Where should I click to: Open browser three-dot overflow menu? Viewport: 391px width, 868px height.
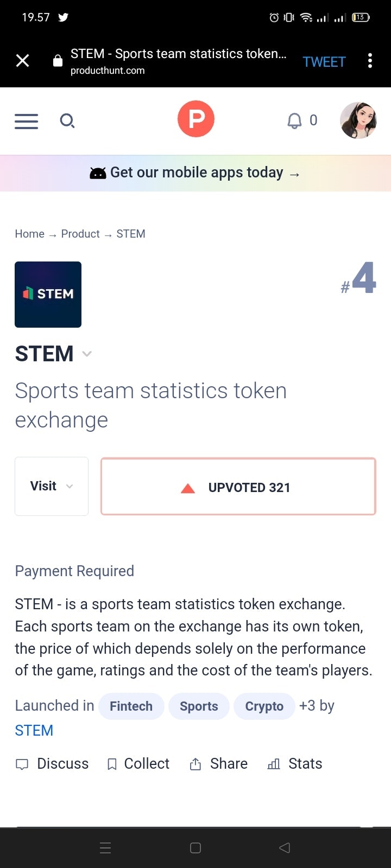[x=370, y=61]
